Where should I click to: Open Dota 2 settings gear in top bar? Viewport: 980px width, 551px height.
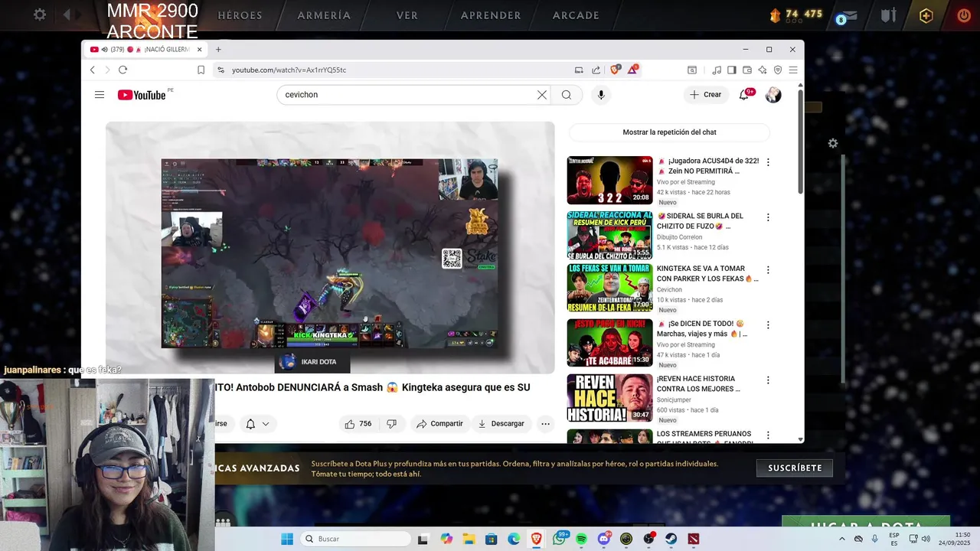pyautogui.click(x=40, y=15)
